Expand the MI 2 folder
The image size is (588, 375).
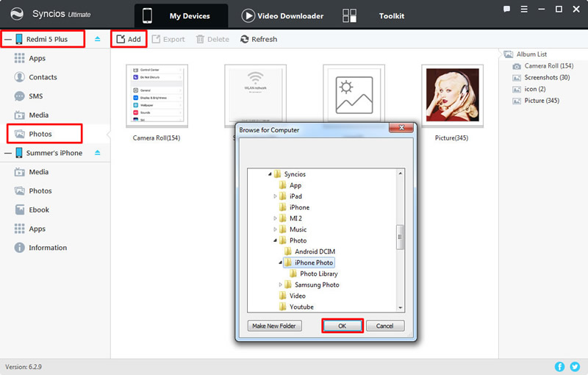tap(275, 218)
